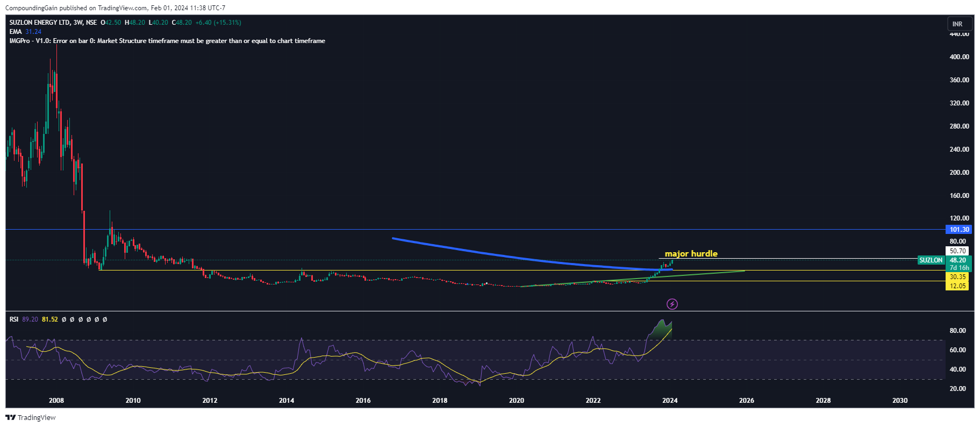Click the RSI value 89.20
The width and height of the screenshot is (980, 427).
coord(30,319)
